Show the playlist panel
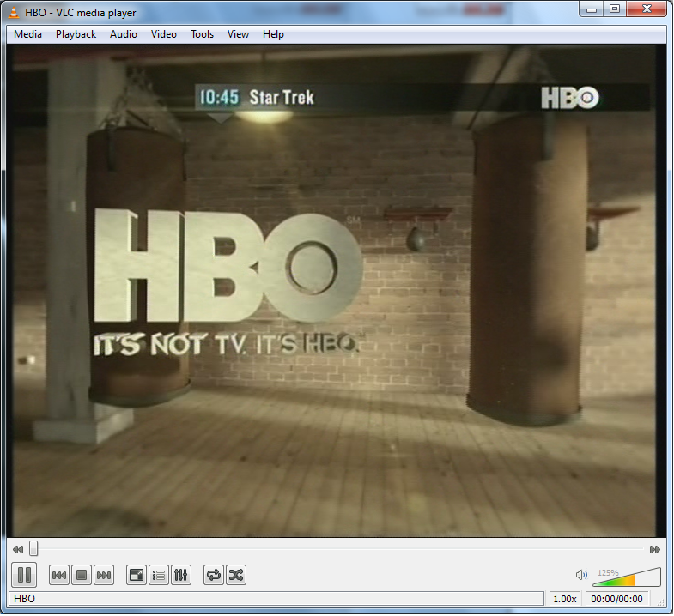Viewport: 674px width, 616px height. [159, 575]
